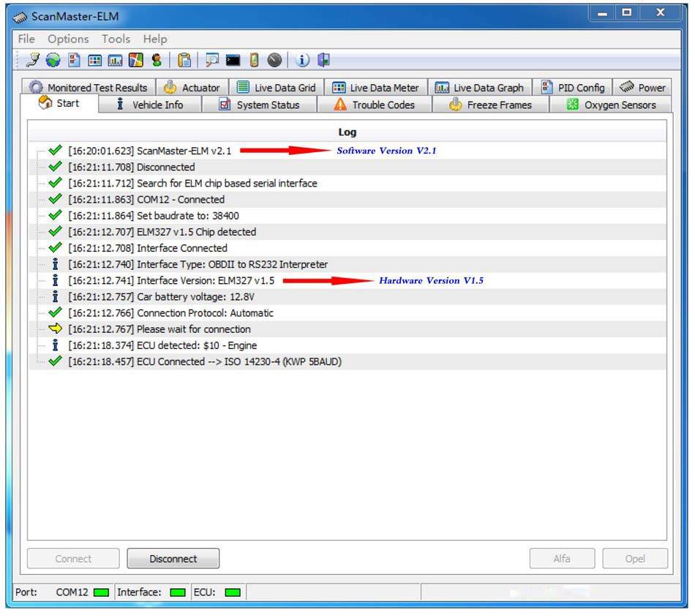Click the magnifier search window icon
Viewport: 695px width, 616px height.
tap(212, 60)
